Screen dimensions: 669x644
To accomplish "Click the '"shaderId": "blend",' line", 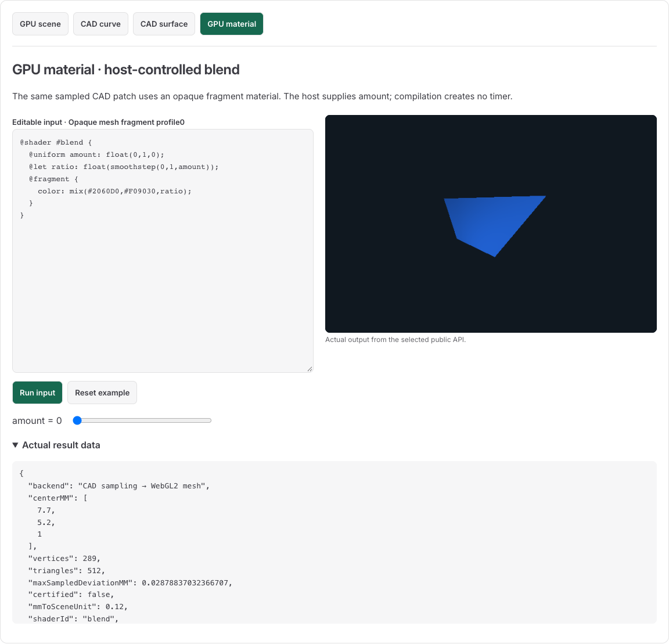I will [x=73, y=619].
